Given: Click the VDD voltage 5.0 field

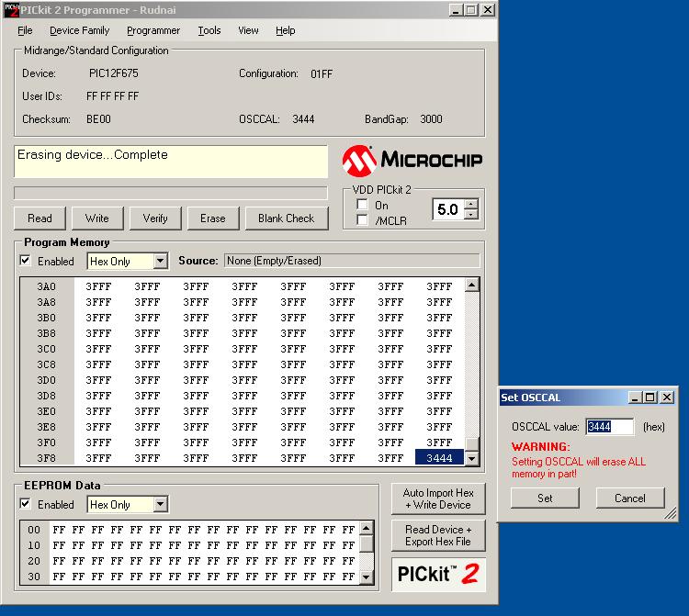Looking at the screenshot, I should (x=448, y=209).
